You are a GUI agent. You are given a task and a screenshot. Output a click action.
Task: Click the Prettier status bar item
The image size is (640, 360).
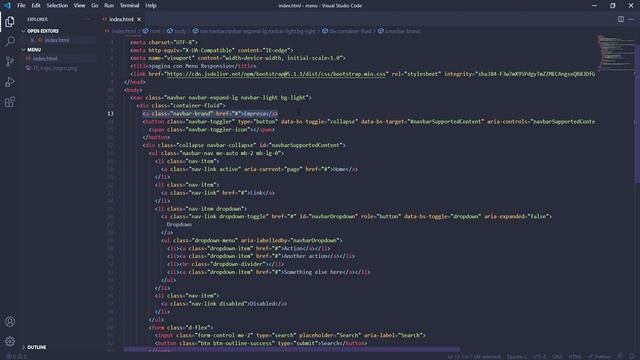(599, 356)
